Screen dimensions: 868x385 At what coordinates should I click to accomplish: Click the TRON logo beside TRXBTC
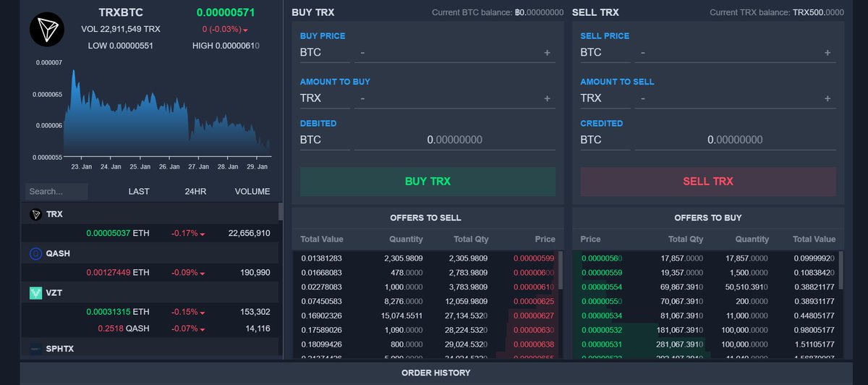click(47, 29)
